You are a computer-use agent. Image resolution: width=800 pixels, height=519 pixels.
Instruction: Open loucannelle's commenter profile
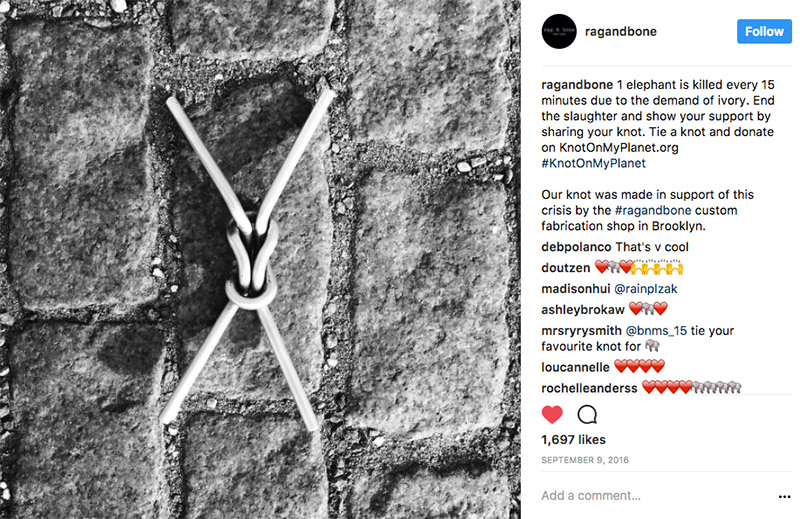click(575, 367)
